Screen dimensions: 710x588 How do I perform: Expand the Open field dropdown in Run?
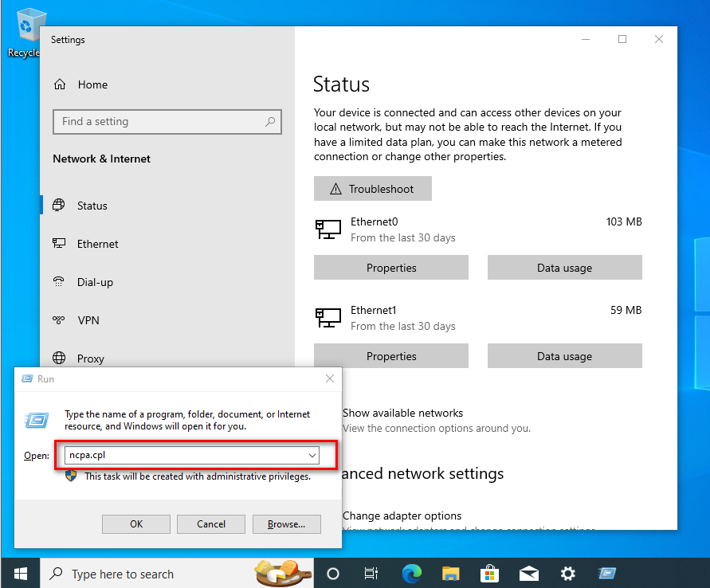tap(312, 455)
